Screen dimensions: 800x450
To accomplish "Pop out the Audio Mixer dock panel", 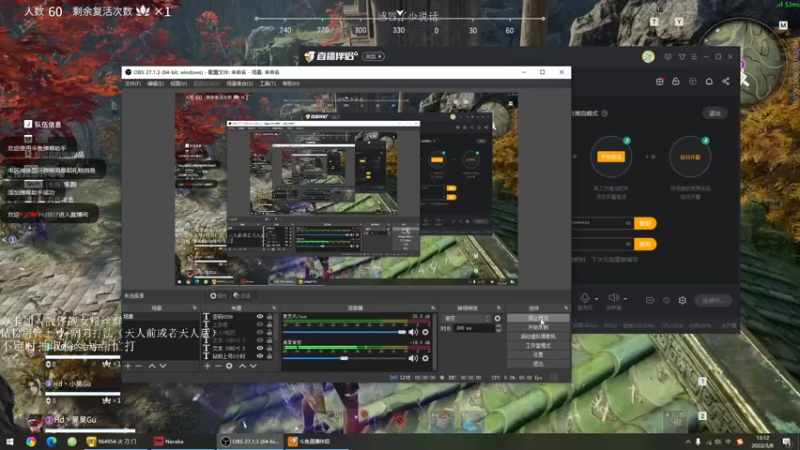I will tap(433, 308).
